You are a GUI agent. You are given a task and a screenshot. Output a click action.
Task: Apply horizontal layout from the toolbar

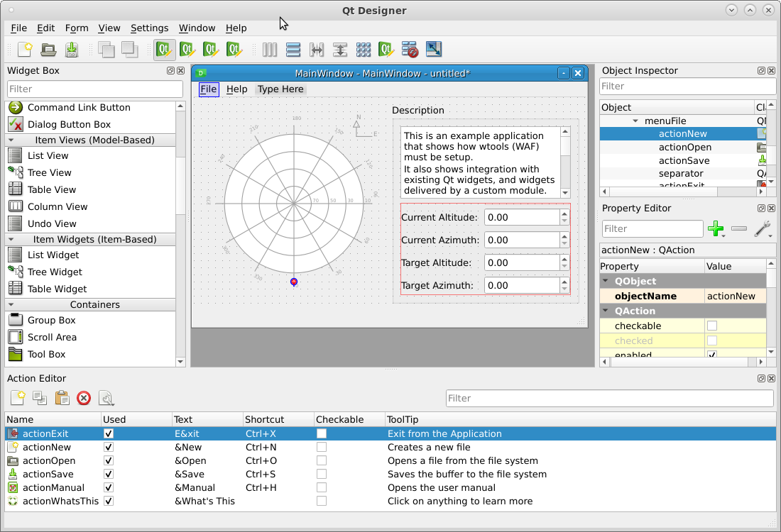pyautogui.click(x=270, y=50)
